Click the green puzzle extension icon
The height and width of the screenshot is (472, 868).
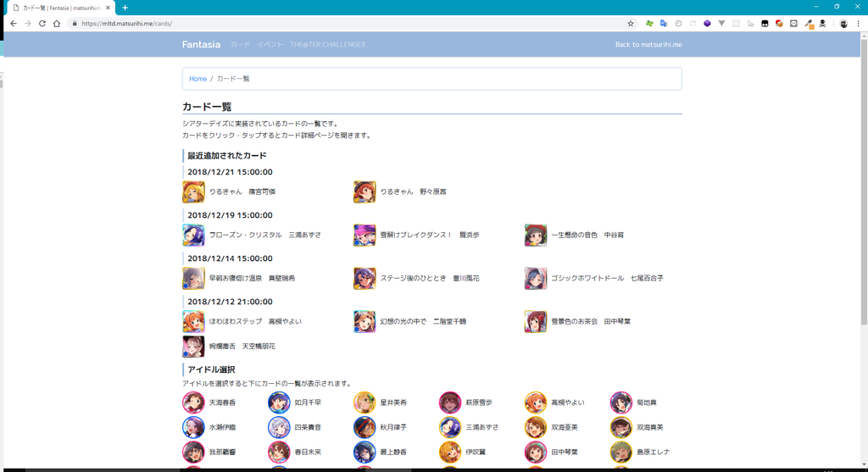pyautogui.click(x=649, y=24)
